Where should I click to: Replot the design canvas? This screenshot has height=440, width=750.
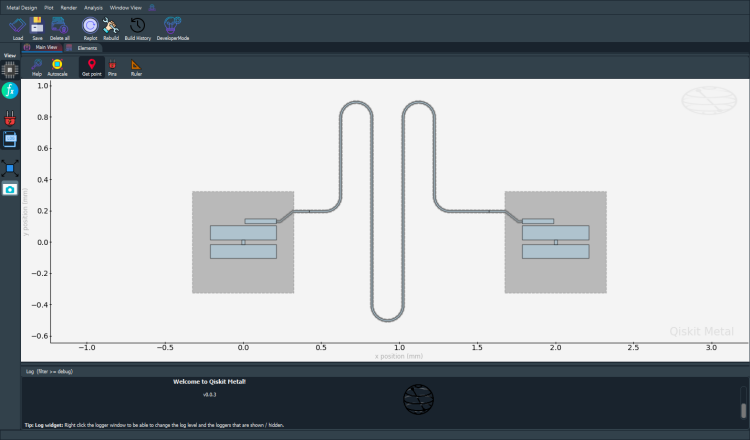90,29
